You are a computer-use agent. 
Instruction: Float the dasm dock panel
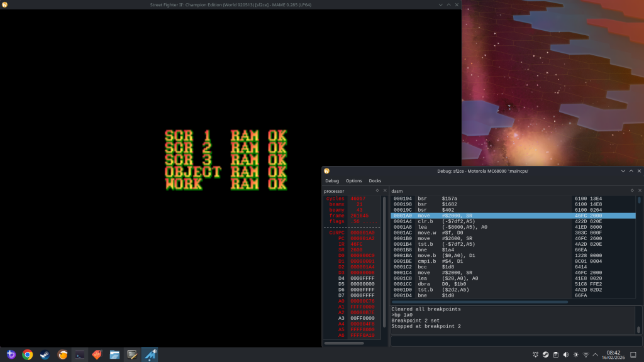632,190
